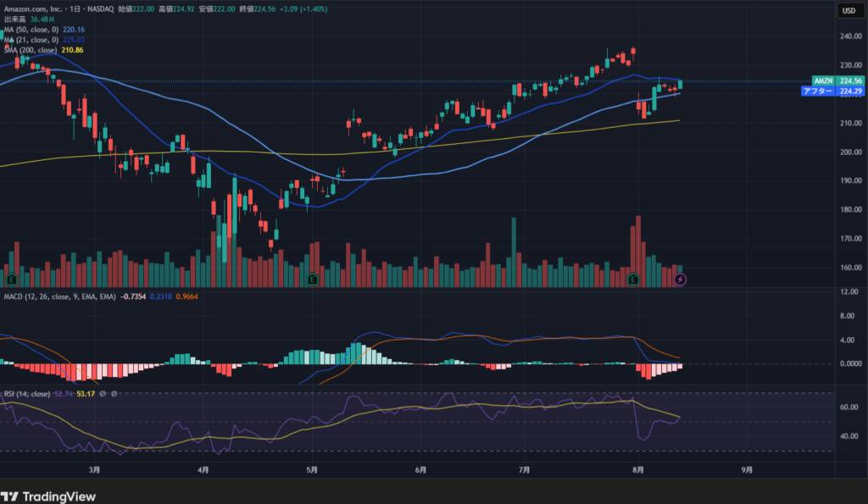Click the 52.74 RSI value
The height and width of the screenshot is (504, 868).
pyautogui.click(x=64, y=394)
